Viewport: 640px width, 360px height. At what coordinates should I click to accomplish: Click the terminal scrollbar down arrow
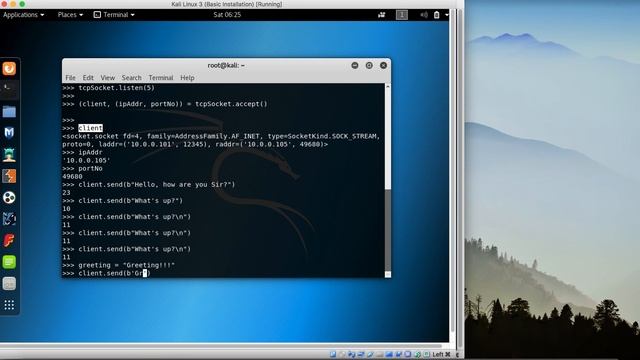pos(388,274)
